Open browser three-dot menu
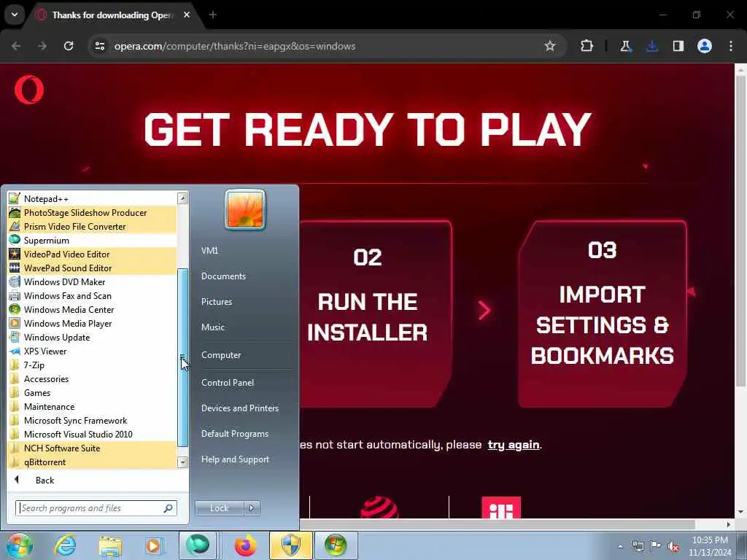Screen dimensions: 747x560 click(731, 46)
